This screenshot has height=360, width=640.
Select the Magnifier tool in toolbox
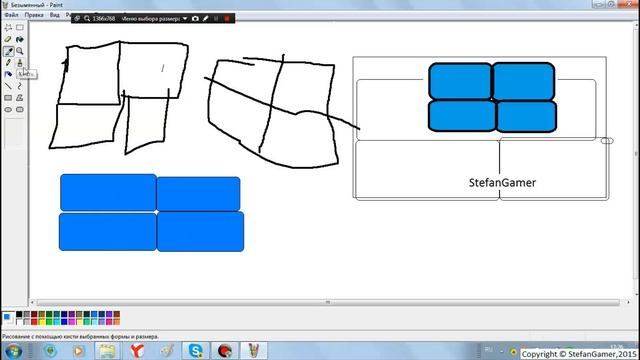tap(20, 51)
